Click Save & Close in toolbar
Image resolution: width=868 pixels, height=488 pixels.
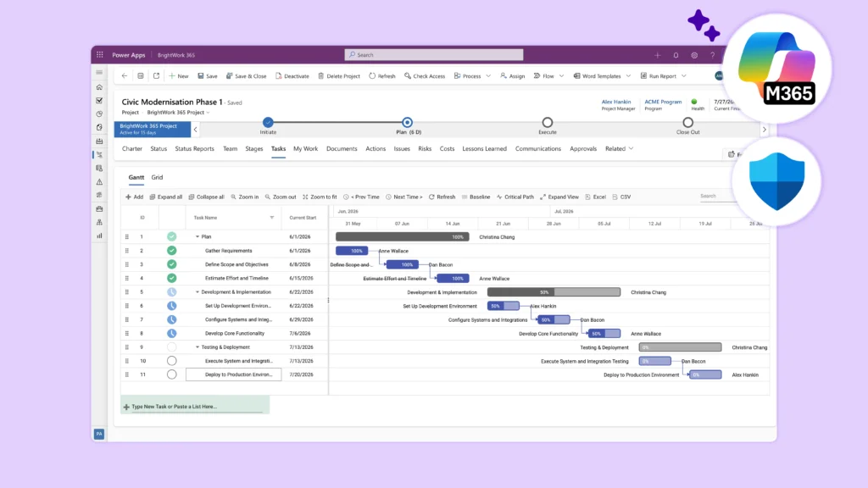coord(247,75)
